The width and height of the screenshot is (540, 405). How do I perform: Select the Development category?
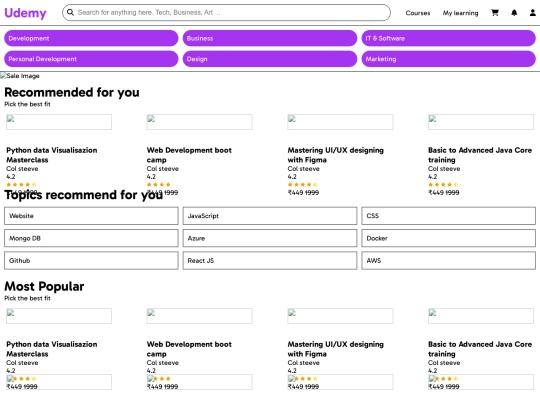pos(91,38)
